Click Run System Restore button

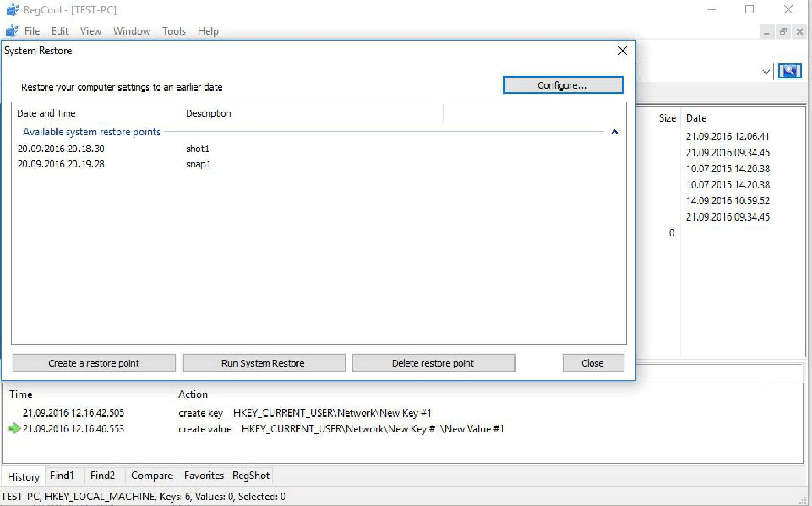pos(263,363)
